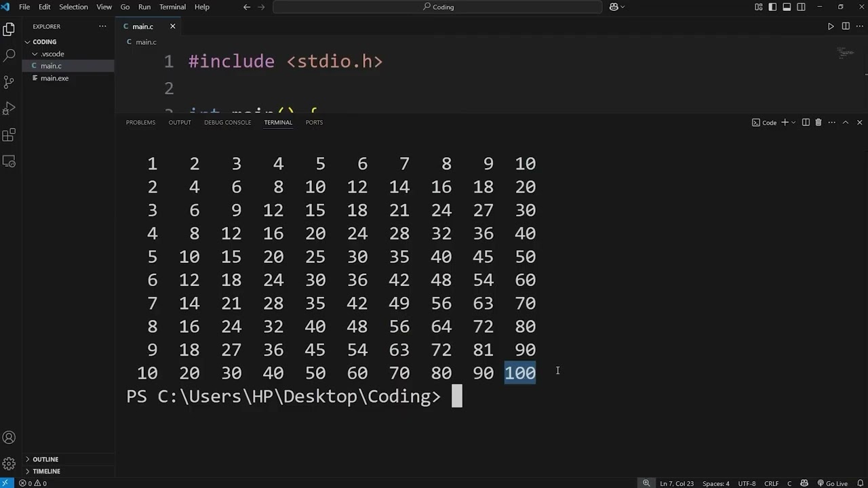Open the Run menu
868x488 pixels.
point(144,7)
